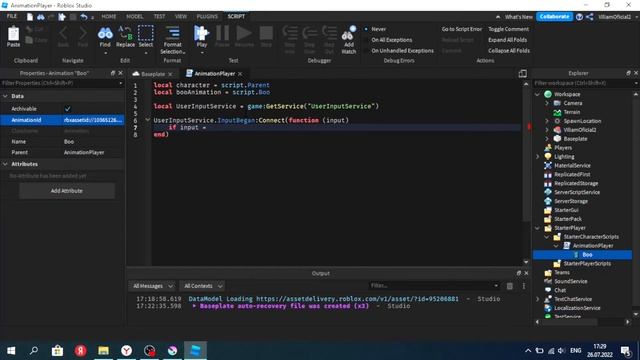Click the Select tool icon

pyautogui.click(x=145, y=33)
